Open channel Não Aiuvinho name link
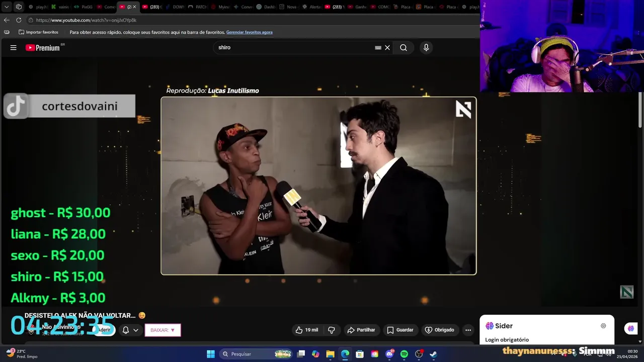 (x=57, y=327)
